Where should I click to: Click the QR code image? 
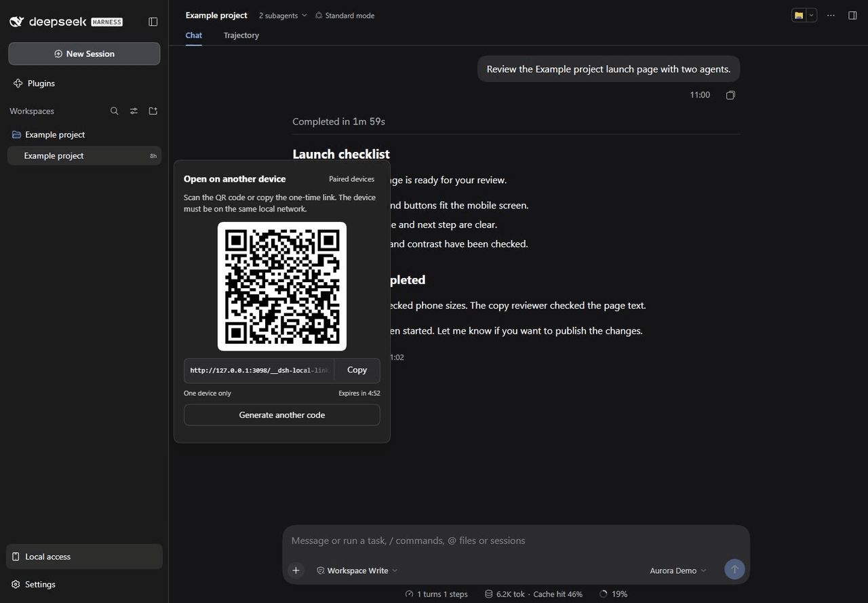[282, 286]
